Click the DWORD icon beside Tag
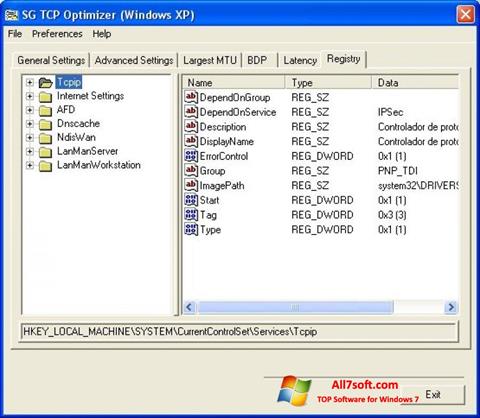 pos(191,214)
